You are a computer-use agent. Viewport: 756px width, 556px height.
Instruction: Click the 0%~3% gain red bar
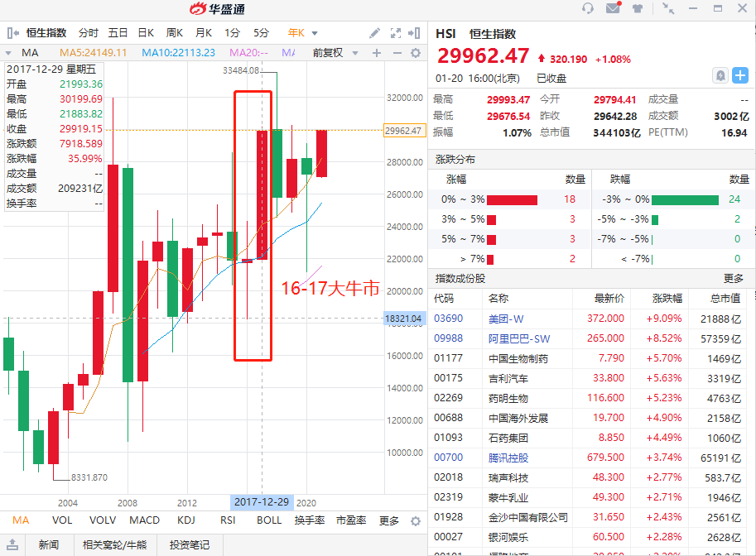point(512,199)
